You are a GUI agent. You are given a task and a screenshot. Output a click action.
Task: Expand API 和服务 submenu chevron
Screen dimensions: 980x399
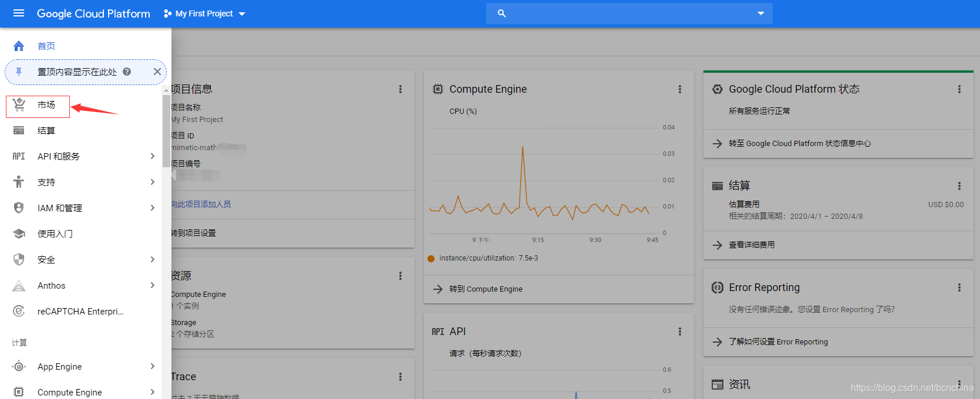pyautogui.click(x=152, y=156)
